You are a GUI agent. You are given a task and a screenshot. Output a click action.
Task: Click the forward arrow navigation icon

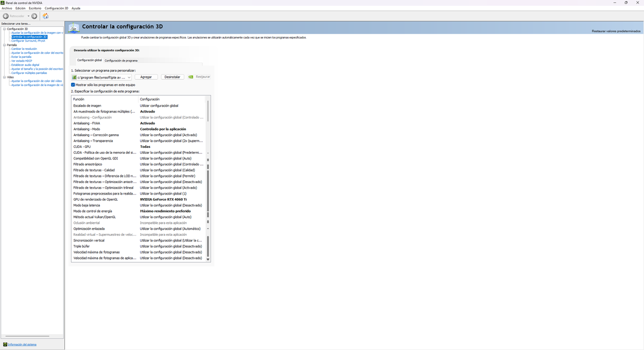pyautogui.click(x=34, y=16)
